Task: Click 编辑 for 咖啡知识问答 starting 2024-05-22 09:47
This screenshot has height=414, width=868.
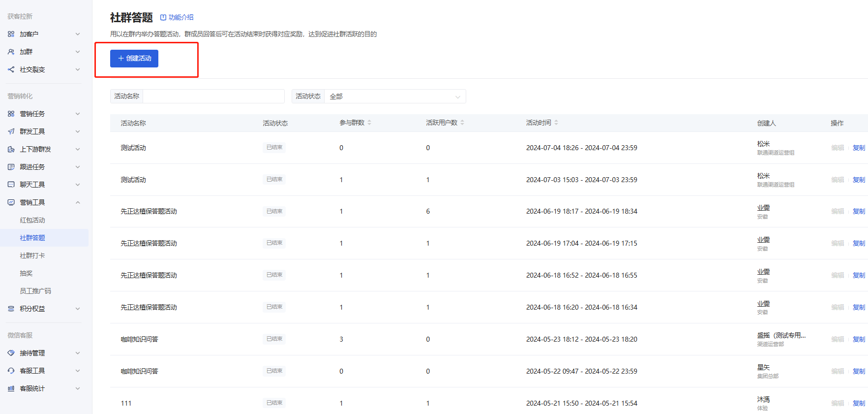Action: pos(838,371)
